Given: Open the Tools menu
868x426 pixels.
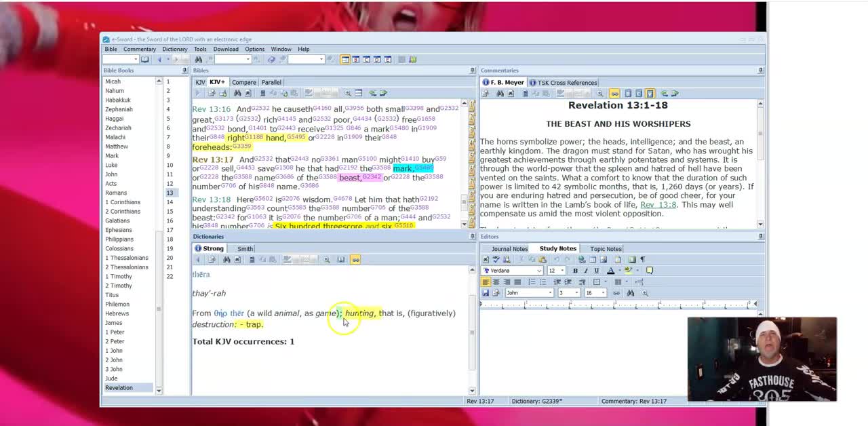Looking at the screenshot, I should point(200,49).
